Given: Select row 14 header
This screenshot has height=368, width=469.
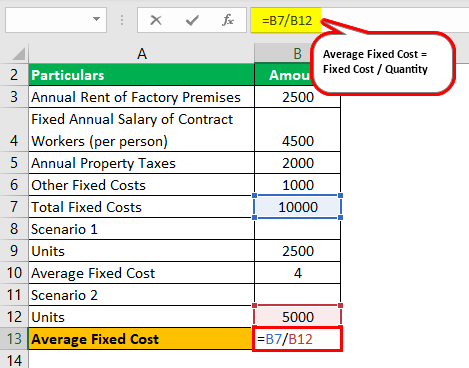Looking at the screenshot, I should (x=14, y=360).
